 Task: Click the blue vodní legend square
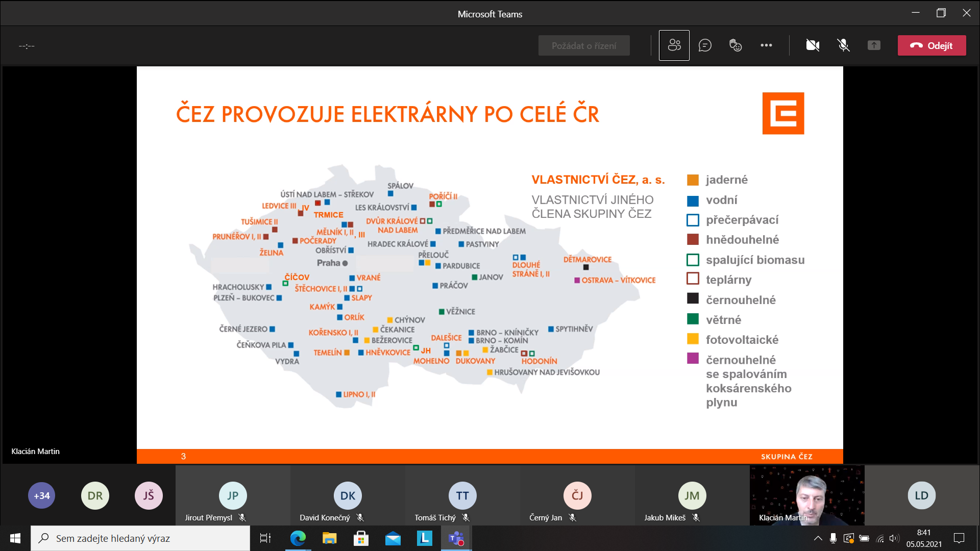click(693, 200)
